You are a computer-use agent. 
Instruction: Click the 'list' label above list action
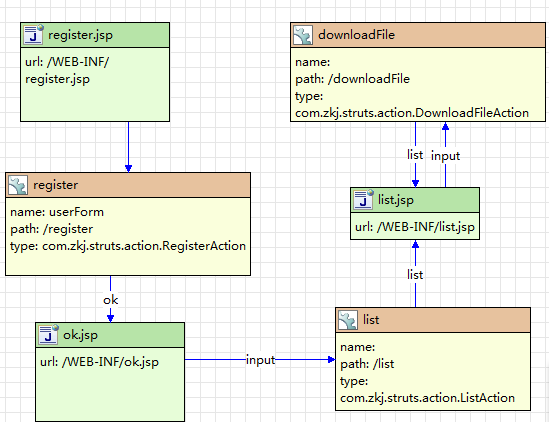click(x=415, y=275)
